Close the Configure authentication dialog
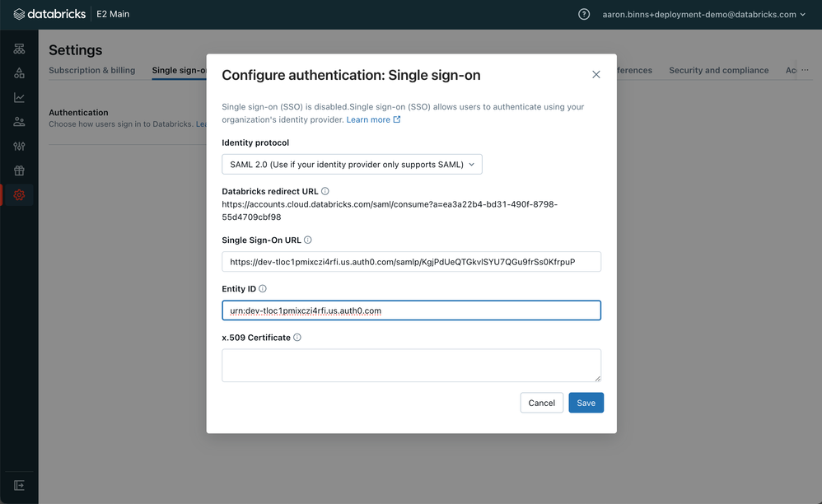822x504 pixels. coord(596,74)
